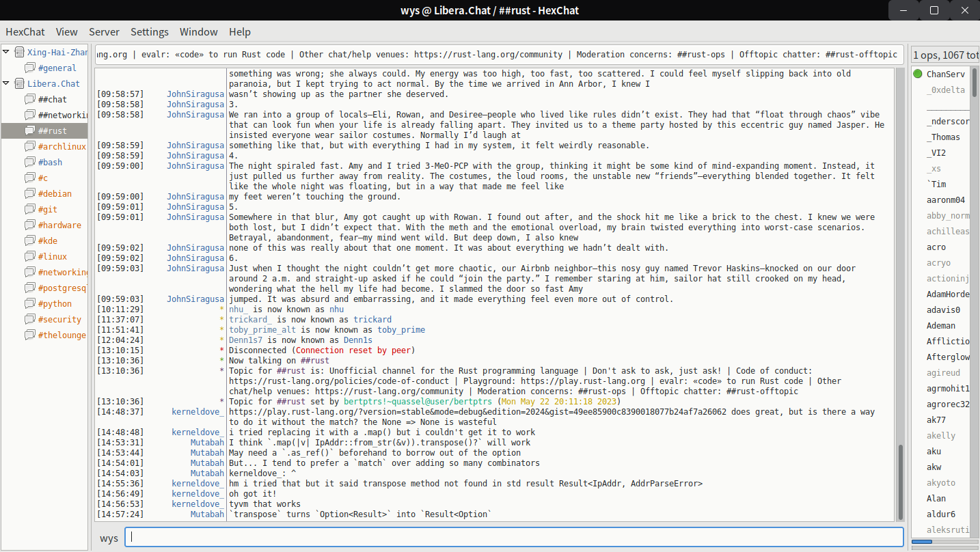980x552 pixels.
Task: Open the HexChat menu
Action: (25, 31)
